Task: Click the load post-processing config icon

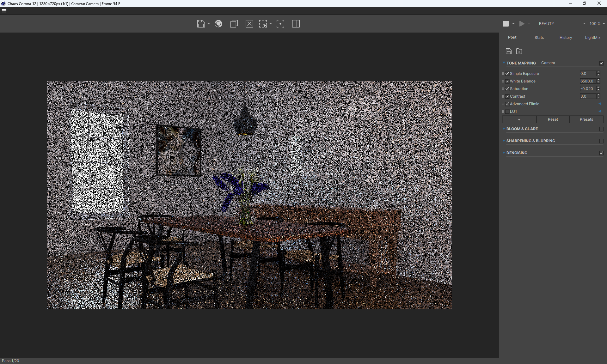Action: [x=519, y=51]
